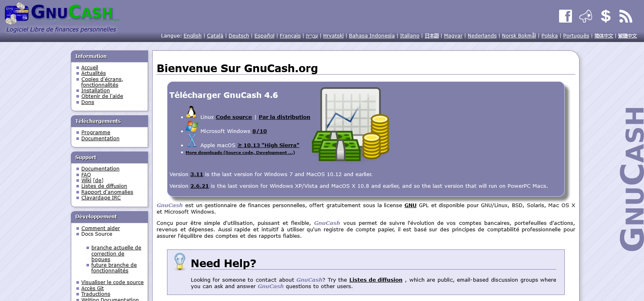Open Listes de diffusion in Need Help box

coord(376,280)
